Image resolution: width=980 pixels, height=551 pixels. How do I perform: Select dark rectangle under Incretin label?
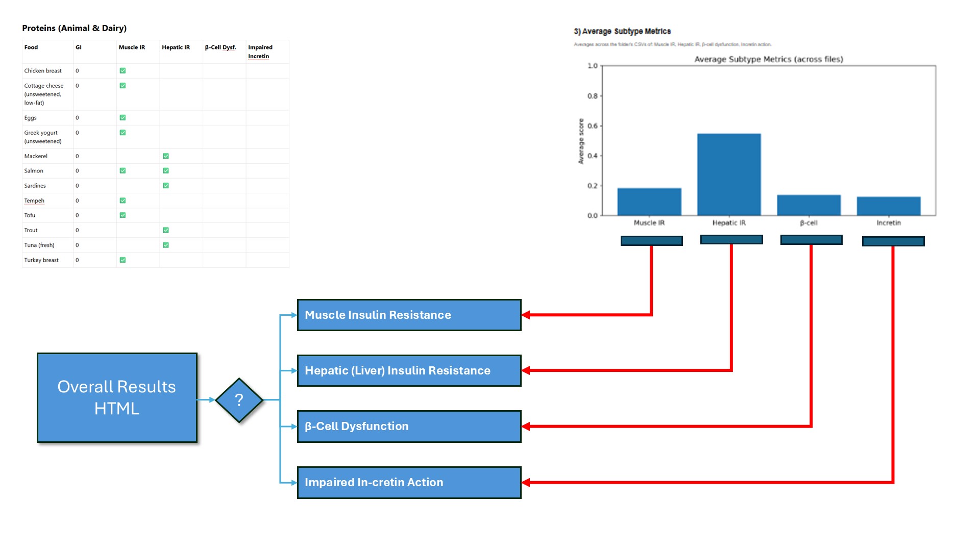[893, 241]
